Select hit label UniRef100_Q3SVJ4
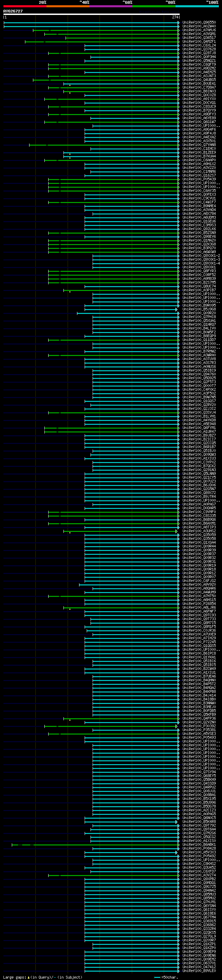222x980 pixels. 199,412
